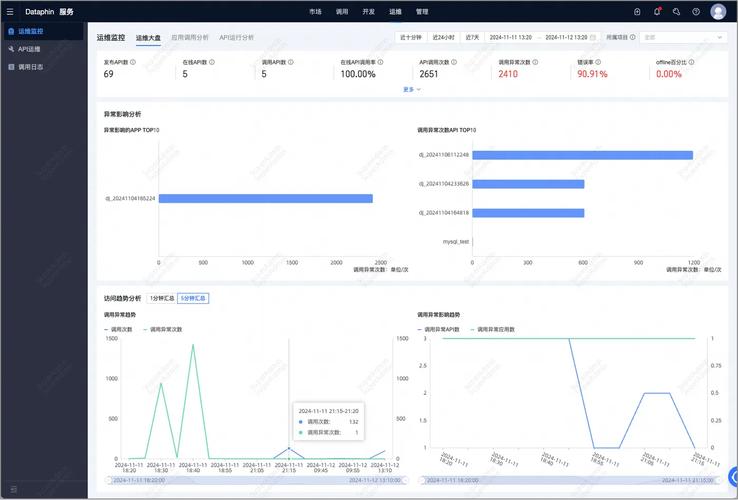
Task: Click info icon beside 在线API调用率
Action: pyautogui.click(x=380, y=62)
